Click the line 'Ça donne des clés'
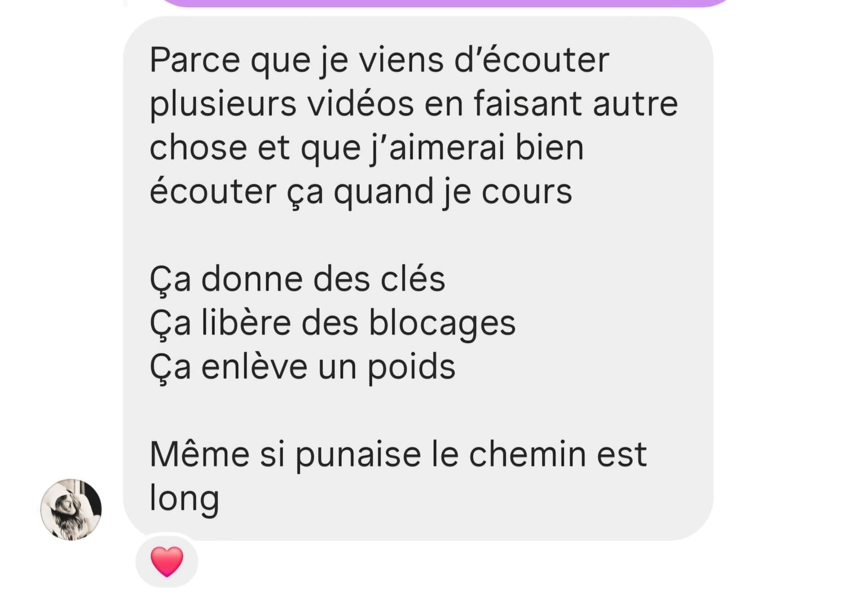Viewport: 846px width, 616px height. pos(297,279)
